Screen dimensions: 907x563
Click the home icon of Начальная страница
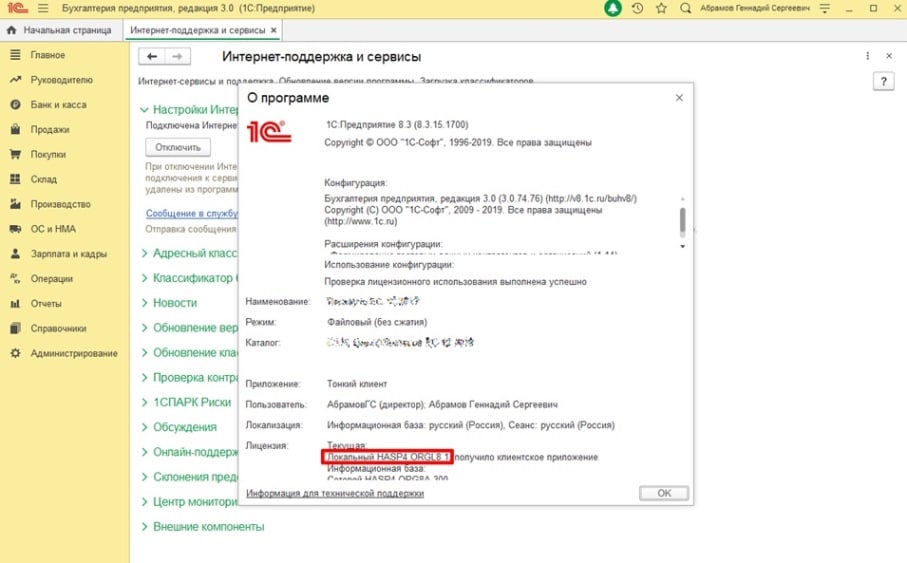click(x=12, y=30)
